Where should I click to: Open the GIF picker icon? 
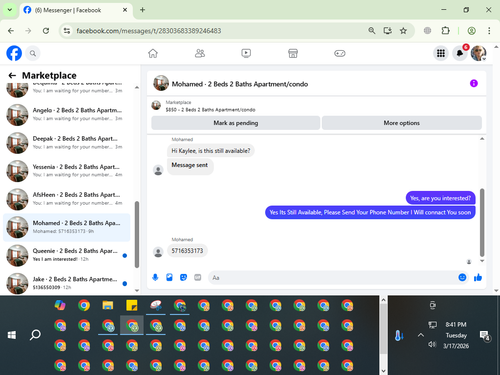[x=198, y=277]
